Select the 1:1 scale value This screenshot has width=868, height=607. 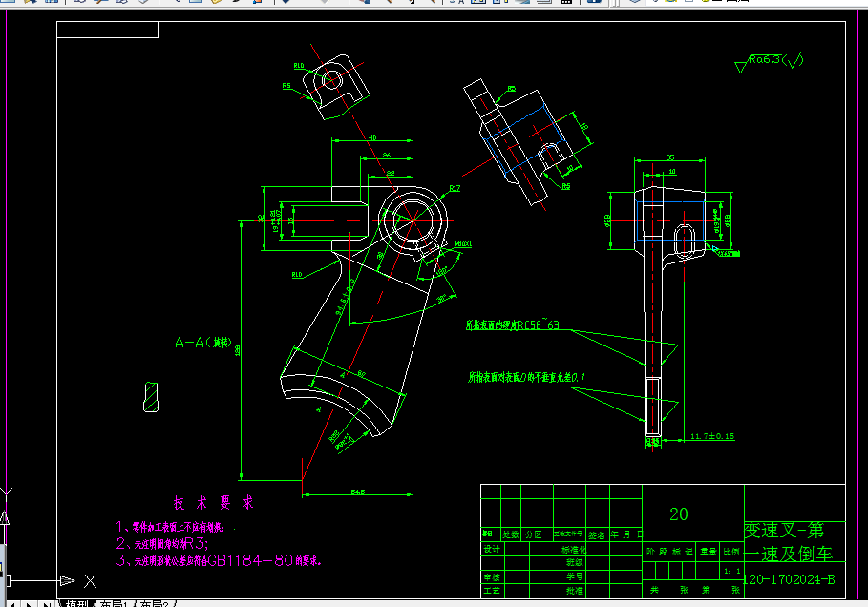click(x=731, y=571)
